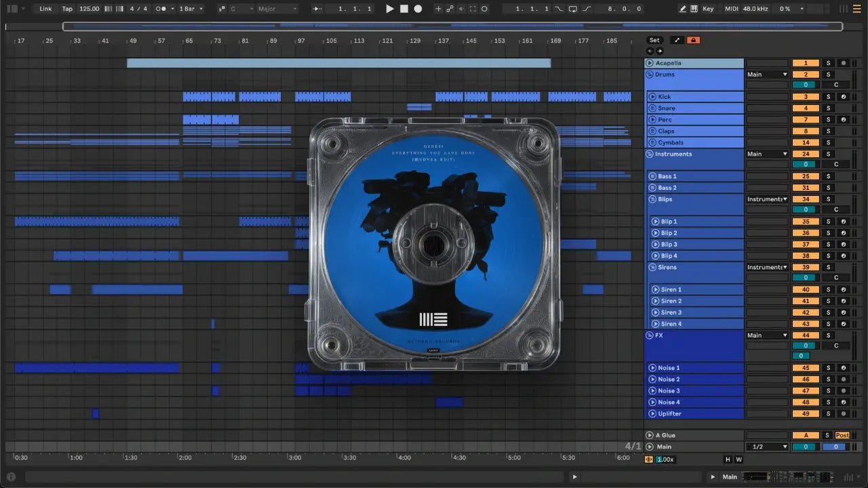Image resolution: width=868 pixels, height=488 pixels.
Task: Collapse the Instruments group track
Action: (650, 154)
